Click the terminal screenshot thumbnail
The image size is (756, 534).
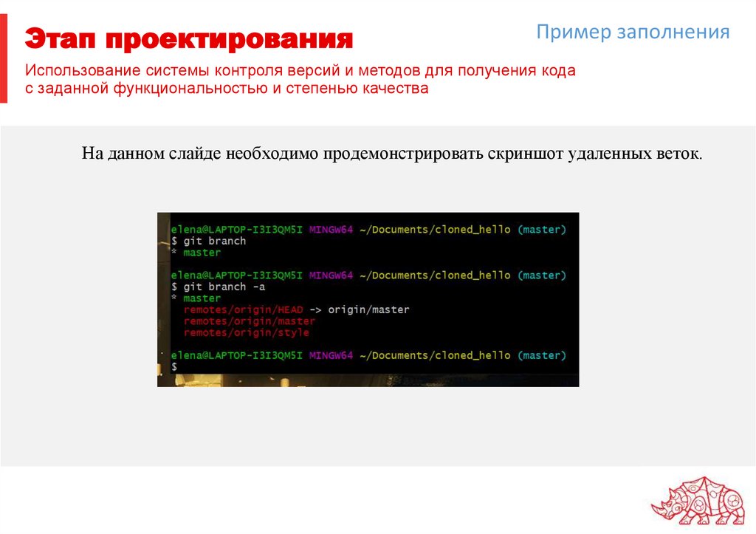[369, 299]
